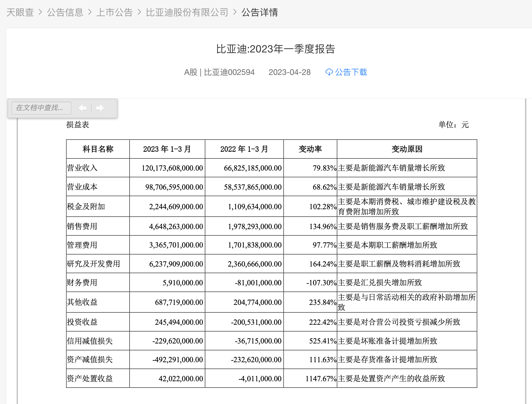Click the 134.96% change rate cell
532x404 pixels.
click(323, 226)
